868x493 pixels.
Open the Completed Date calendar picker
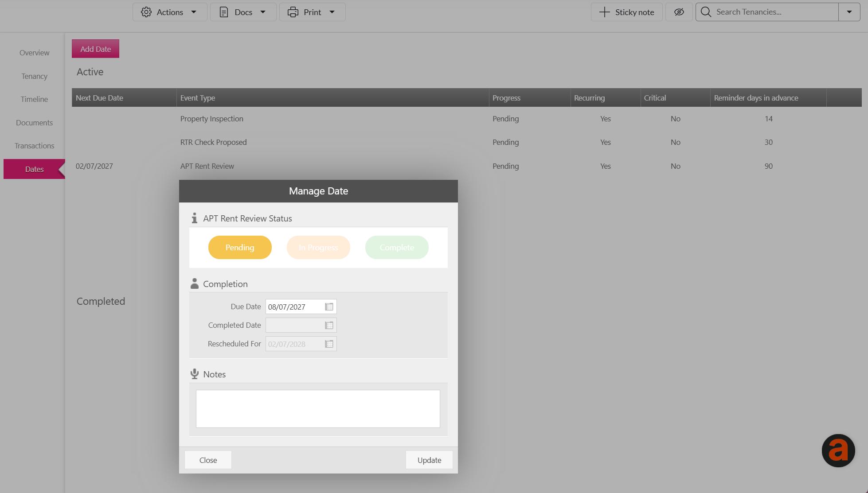pos(329,325)
